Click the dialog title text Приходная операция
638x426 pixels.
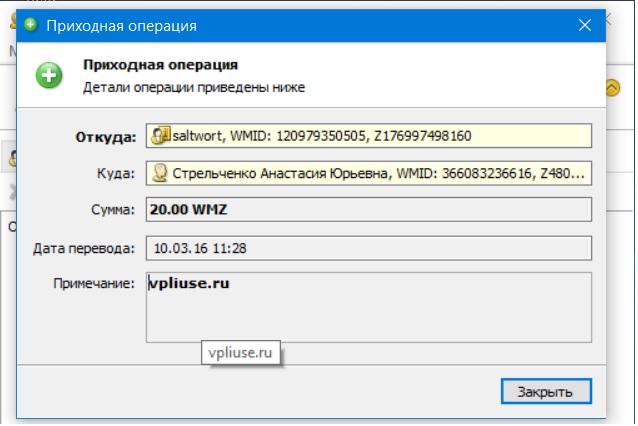pos(122,26)
